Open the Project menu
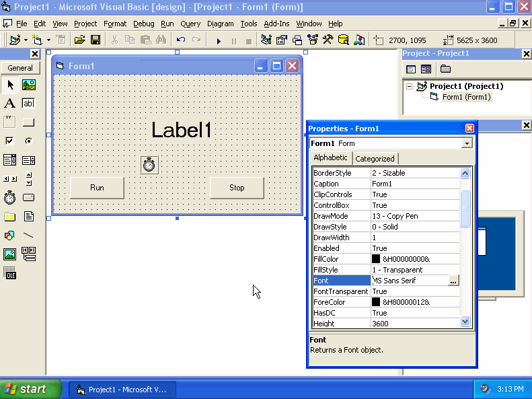This screenshot has width=532, height=399. (85, 24)
